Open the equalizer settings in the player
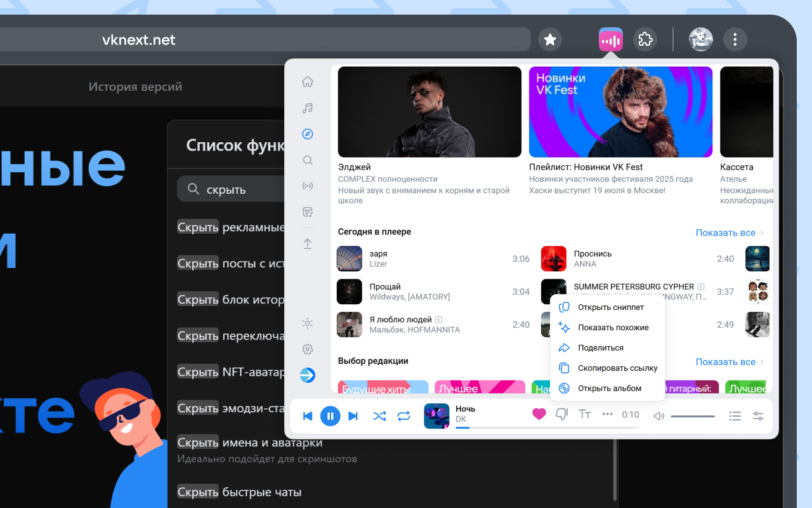 [x=758, y=416]
